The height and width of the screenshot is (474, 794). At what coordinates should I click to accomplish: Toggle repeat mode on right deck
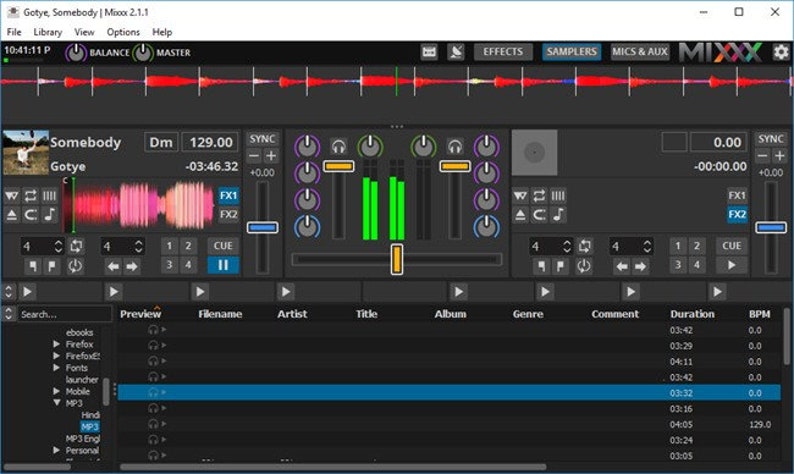click(x=539, y=195)
